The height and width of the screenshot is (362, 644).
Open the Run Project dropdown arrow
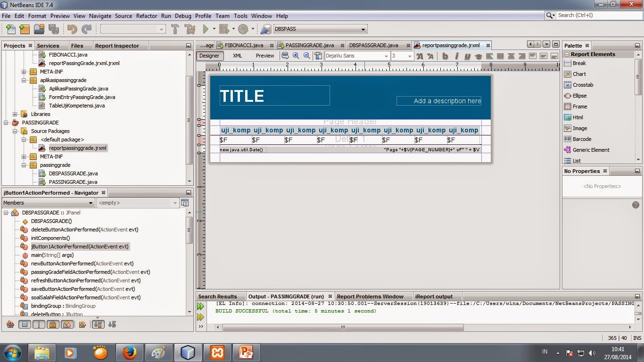point(214,29)
